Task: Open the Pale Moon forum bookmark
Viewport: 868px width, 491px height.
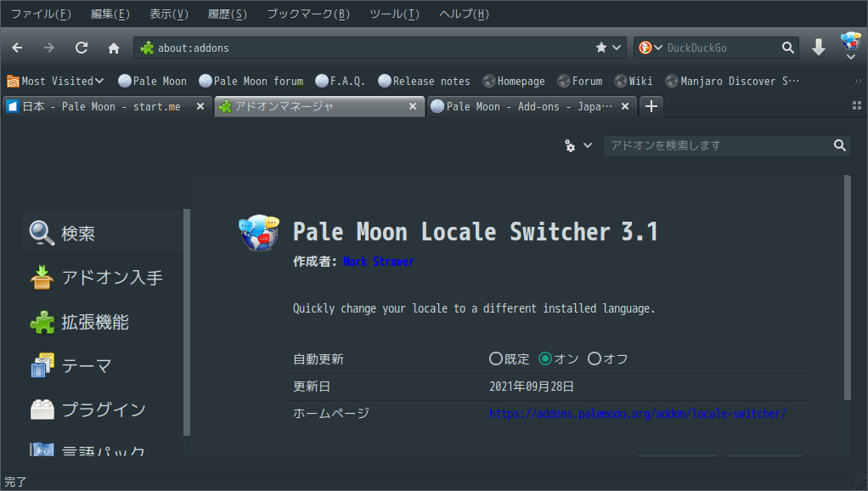Action: pyautogui.click(x=251, y=82)
